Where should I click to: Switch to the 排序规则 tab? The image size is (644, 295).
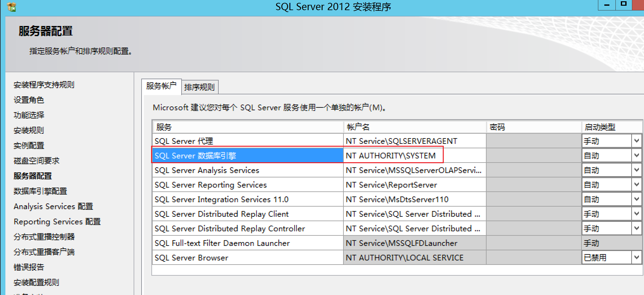200,87
